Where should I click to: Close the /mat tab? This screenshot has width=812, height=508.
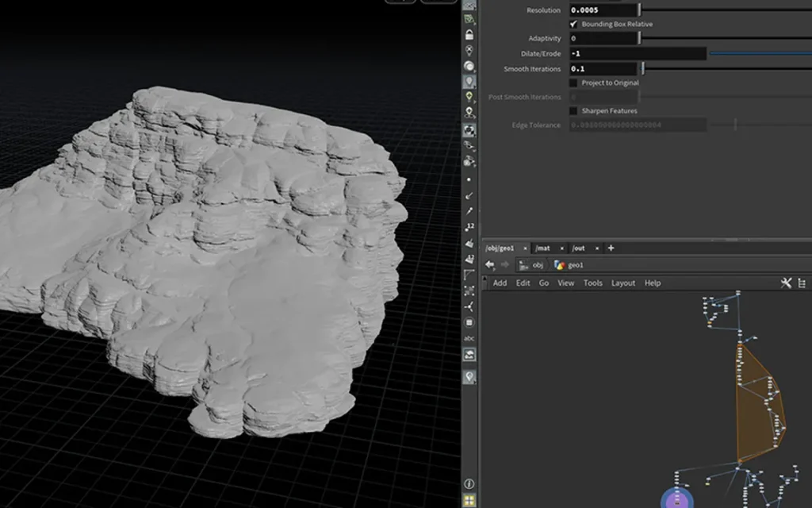tap(562, 248)
